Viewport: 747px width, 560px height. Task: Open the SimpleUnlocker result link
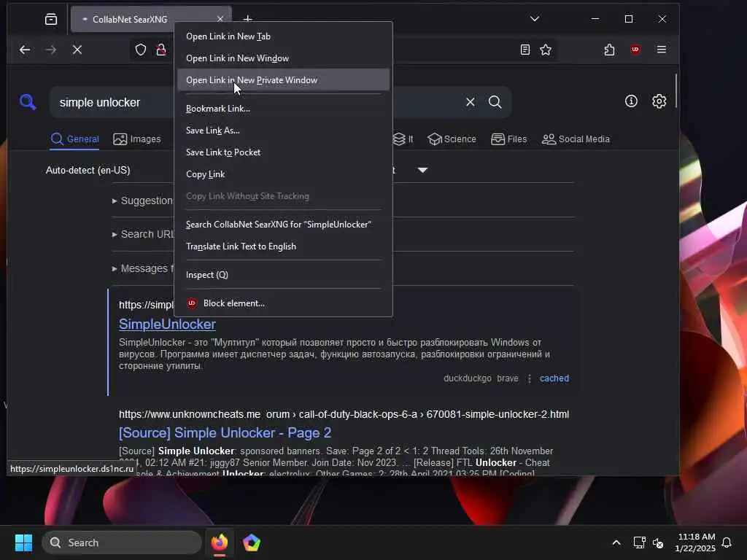[167, 324]
